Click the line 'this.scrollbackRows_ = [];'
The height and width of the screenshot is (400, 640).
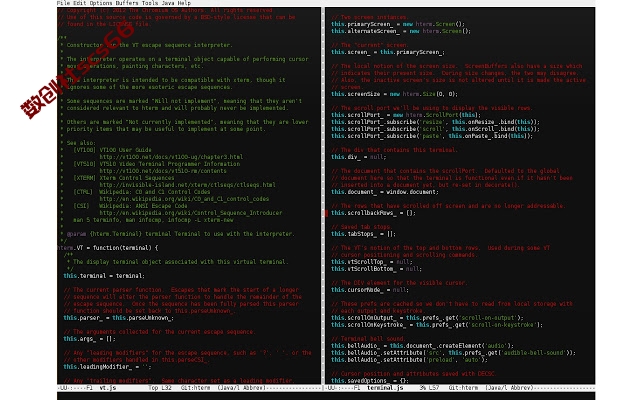(x=373, y=213)
